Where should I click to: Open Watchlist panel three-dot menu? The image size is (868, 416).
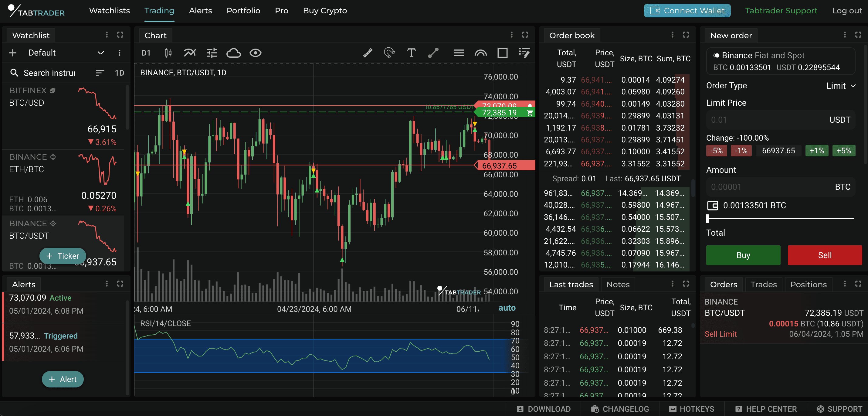[x=107, y=35]
